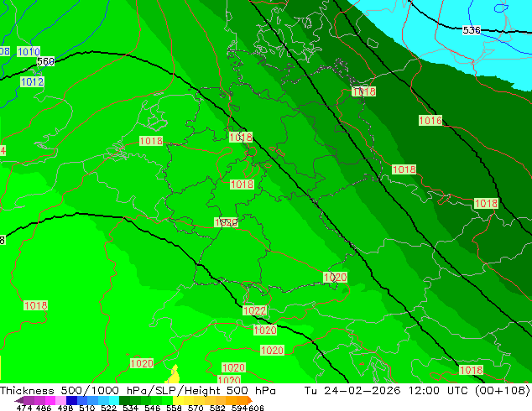This screenshot has height=411, width=532.
Task: Click the blue 1012 isobar label
Action: 32,81
